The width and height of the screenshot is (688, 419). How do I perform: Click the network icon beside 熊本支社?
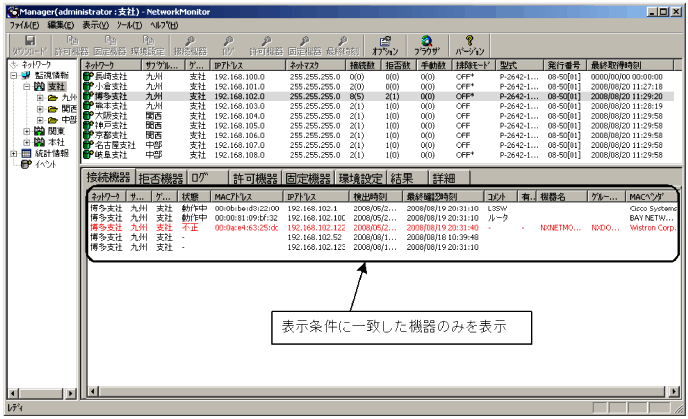[88, 106]
